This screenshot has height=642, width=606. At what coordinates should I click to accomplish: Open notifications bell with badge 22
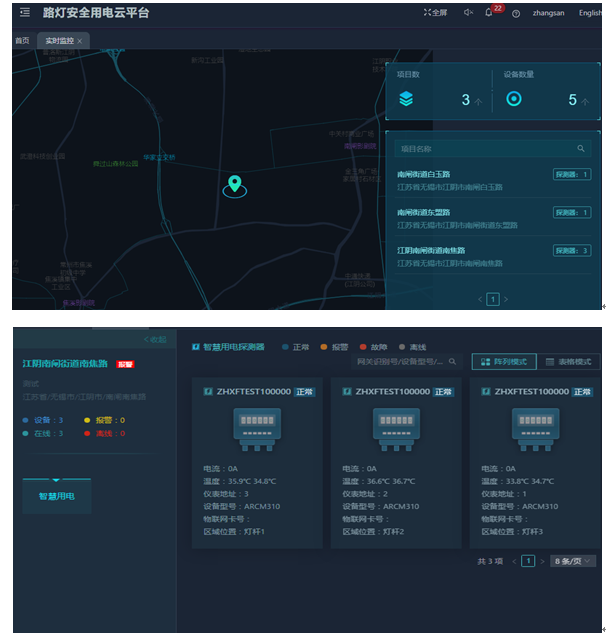(x=489, y=13)
